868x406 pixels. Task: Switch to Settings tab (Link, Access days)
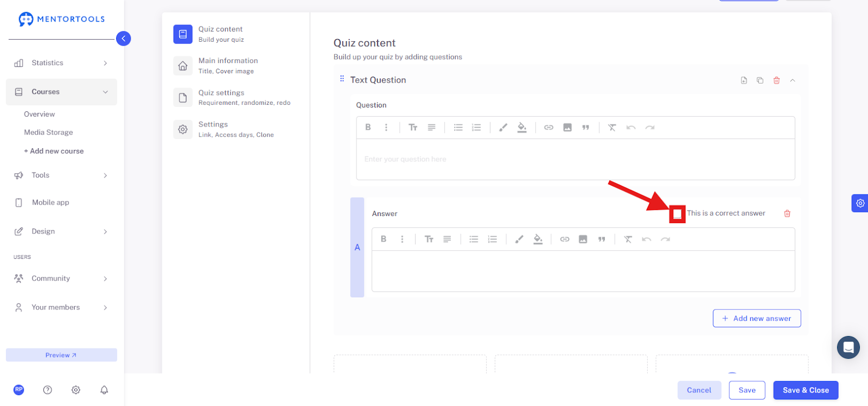coord(235,129)
